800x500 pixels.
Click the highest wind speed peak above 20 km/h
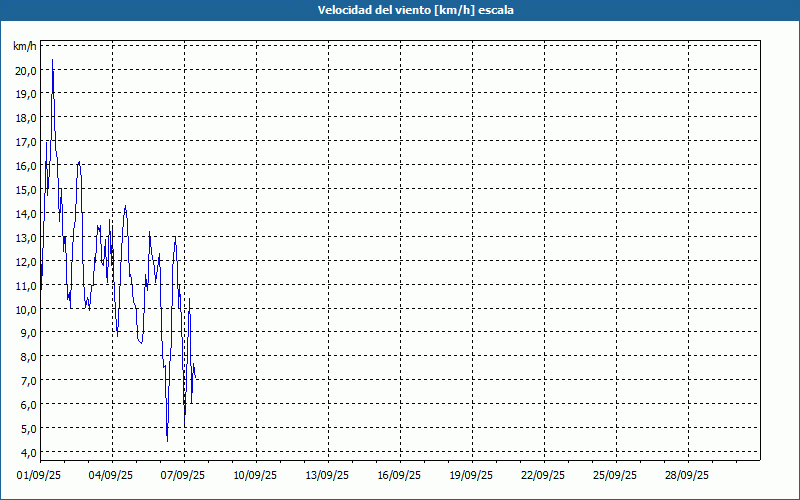(52, 60)
